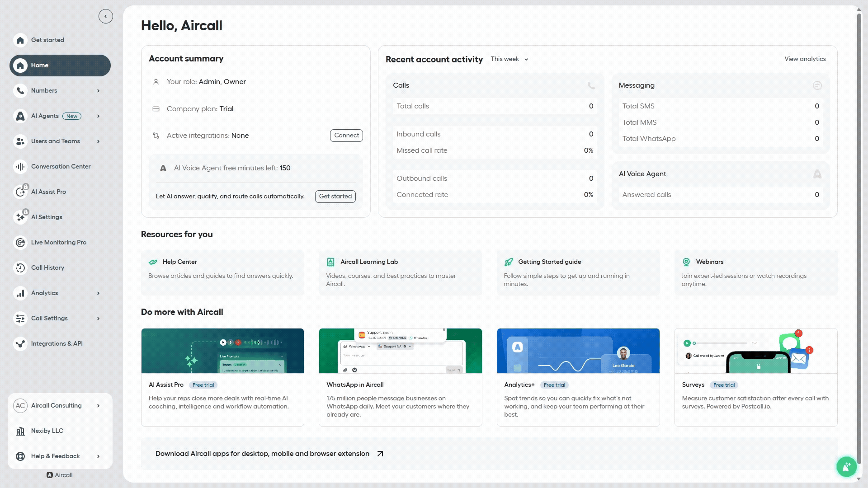Expand the Numbers submenu chevron
The height and width of the screenshot is (488, 868).
point(98,91)
